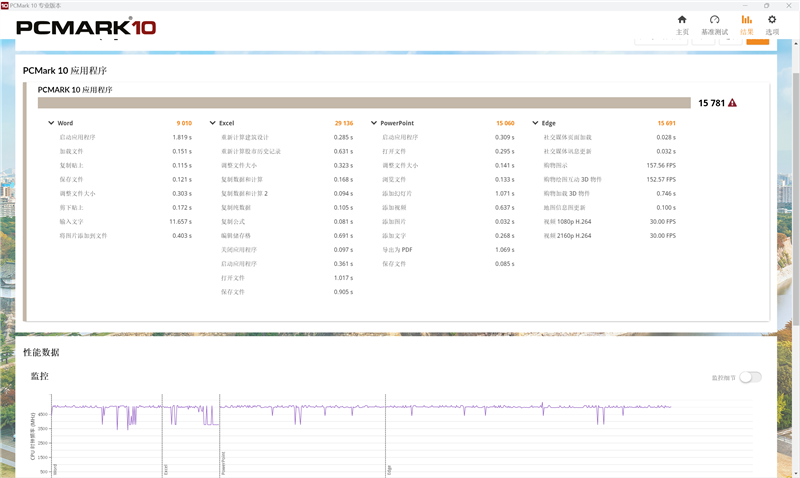Click the Word score 9 010
The width and height of the screenshot is (800, 478).
click(x=184, y=123)
